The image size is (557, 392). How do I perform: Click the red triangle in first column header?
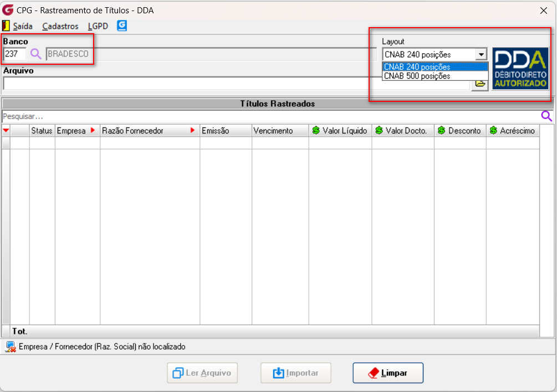6,131
